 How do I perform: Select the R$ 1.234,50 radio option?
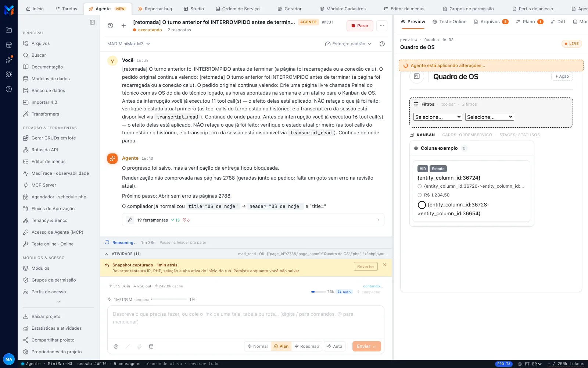tap(420, 195)
